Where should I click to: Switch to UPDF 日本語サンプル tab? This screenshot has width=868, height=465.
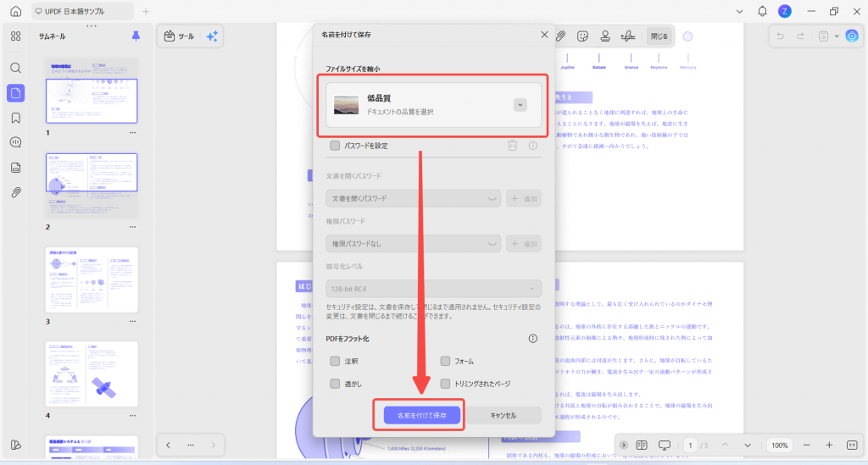point(82,11)
